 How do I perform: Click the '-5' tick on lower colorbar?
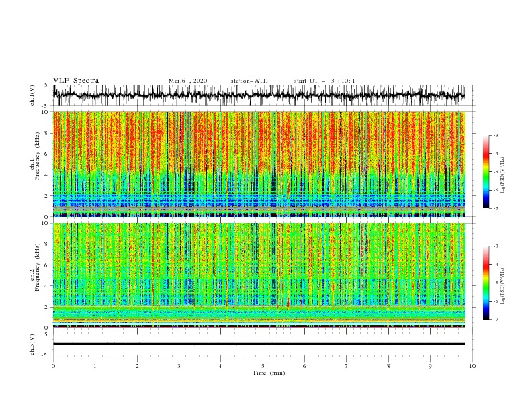pyautogui.click(x=496, y=283)
